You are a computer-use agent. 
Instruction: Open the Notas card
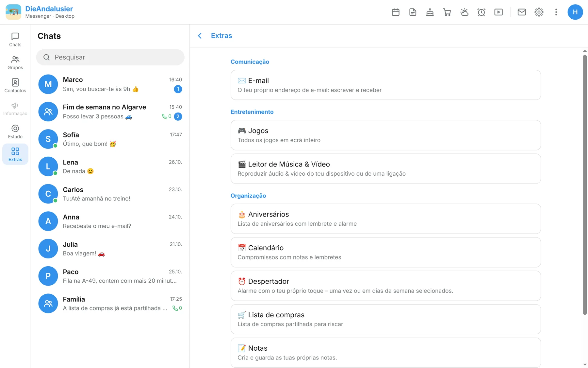385,353
